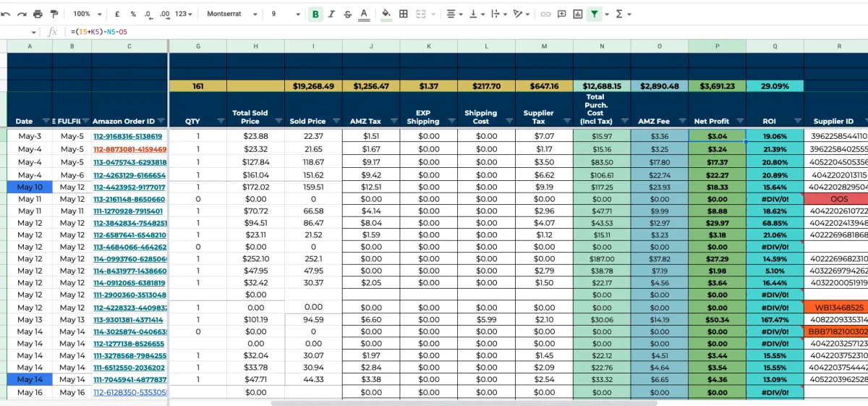Toggle italic formatting
Image resolution: width=868 pixels, height=406 pixels.
pyautogui.click(x=331, y=14)
